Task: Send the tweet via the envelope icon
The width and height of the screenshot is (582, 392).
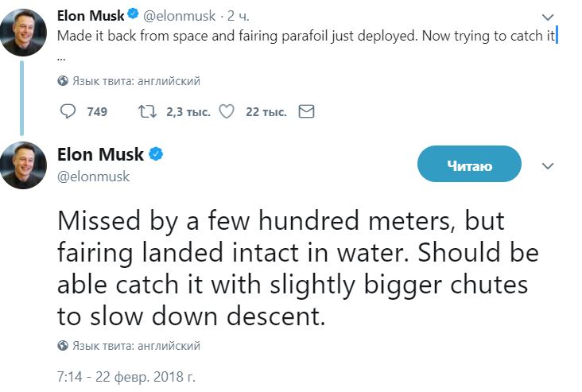Action: click(307, 111)
